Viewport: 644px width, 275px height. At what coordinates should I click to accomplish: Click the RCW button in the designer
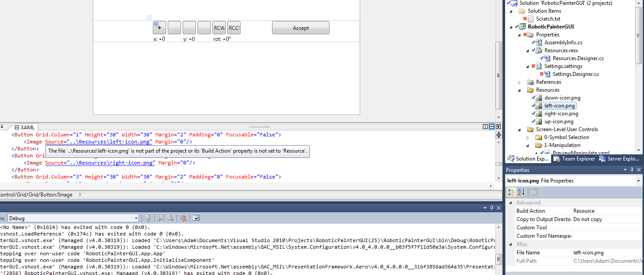pyautogui.click(x=219, y=28)
